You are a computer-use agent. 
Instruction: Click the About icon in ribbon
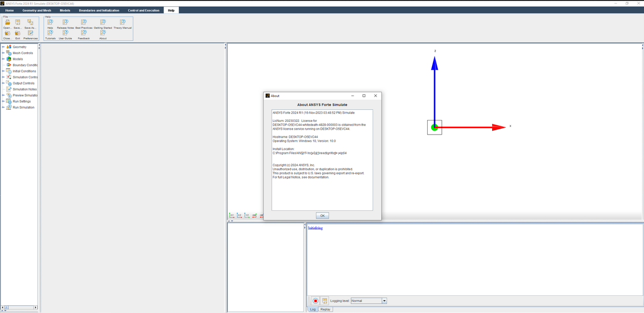[103, 33]
